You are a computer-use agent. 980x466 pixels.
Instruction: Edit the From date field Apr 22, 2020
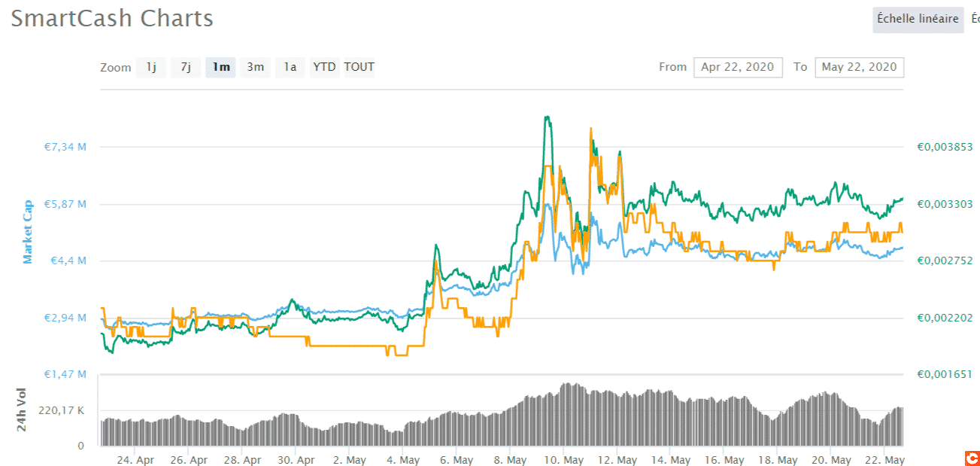[x=738, y=67]
